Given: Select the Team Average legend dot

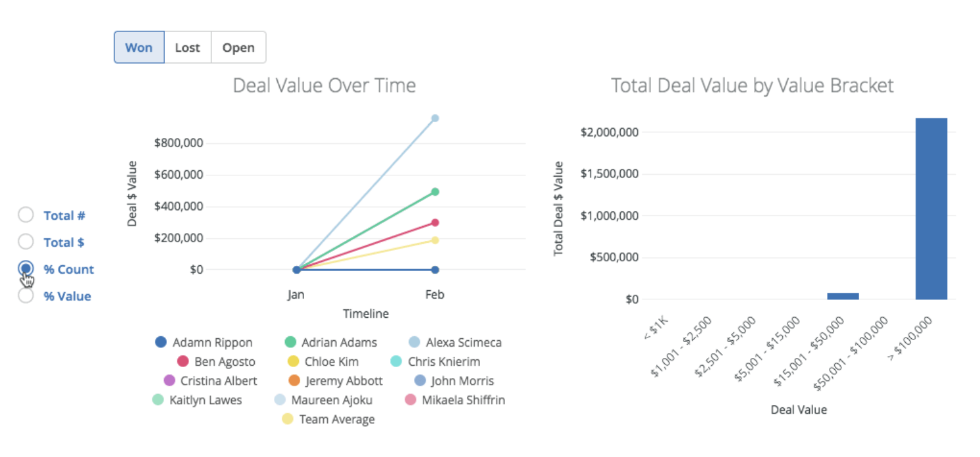Looking at the screenshot, I should click(x=287, y=419).
